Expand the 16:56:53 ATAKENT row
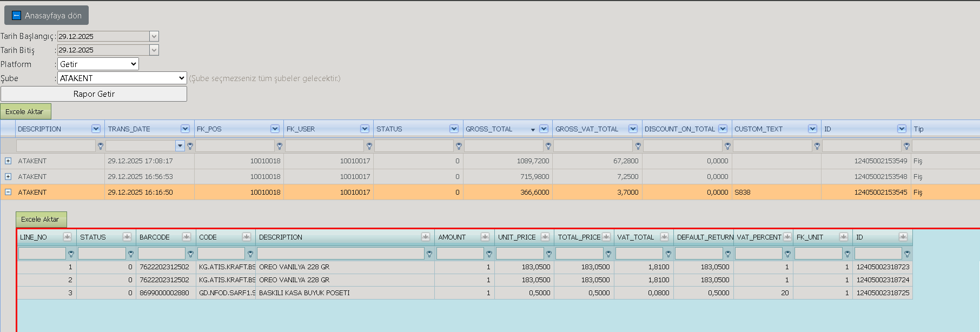The height and width of the screenshot is (332, 980). coord(8,176)
